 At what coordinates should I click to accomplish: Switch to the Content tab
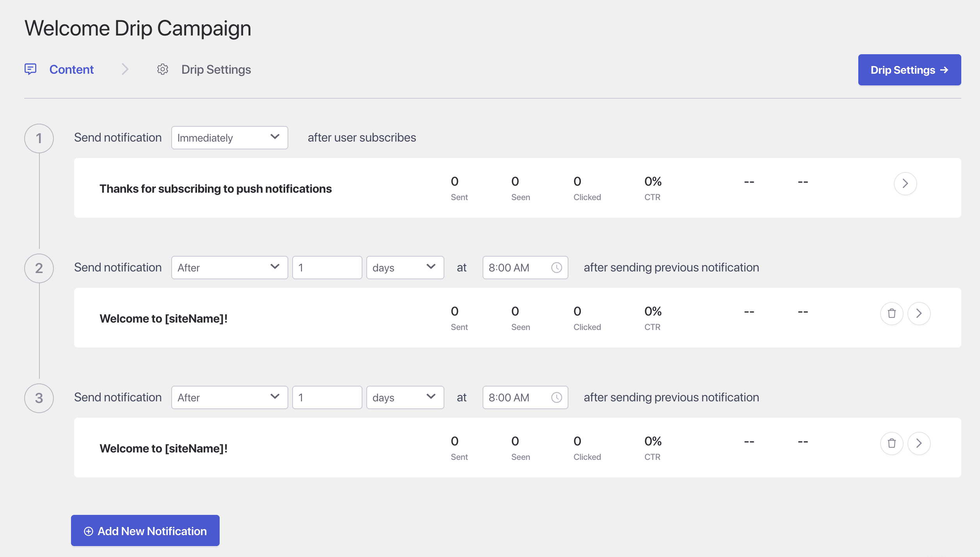pos(71,69)
